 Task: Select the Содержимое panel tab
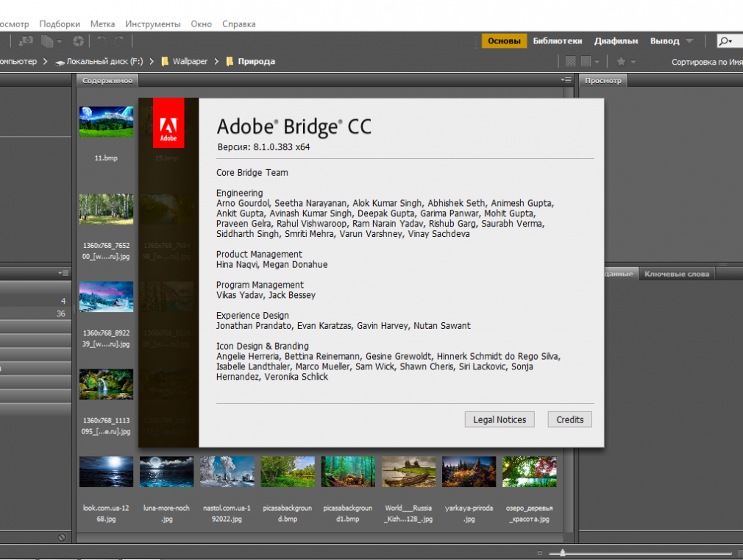coord(107,81)
